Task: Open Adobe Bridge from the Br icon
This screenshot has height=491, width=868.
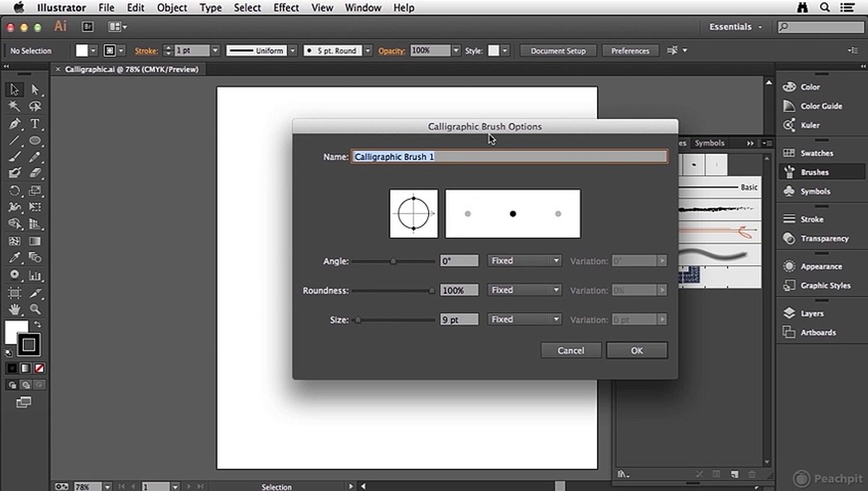Action: click(x=87, y=27)
